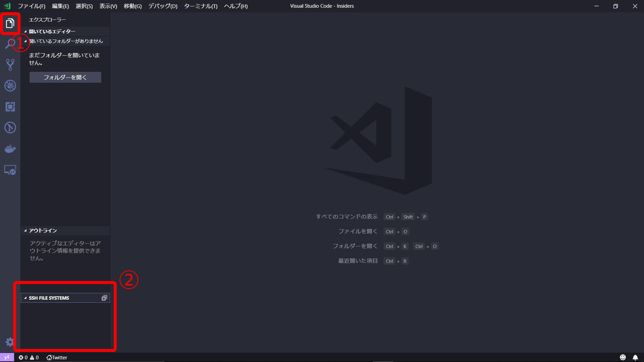
Task: Click the すべてのコマンドの表示 hint text
Action: tap(347, 217)
